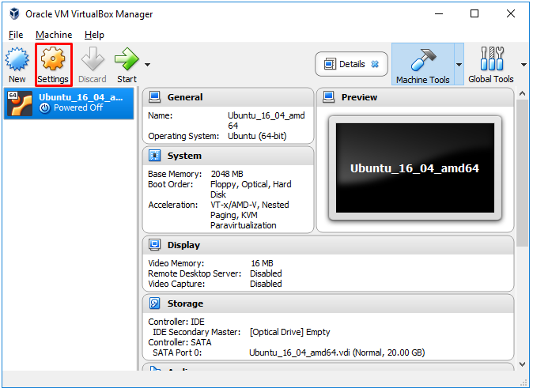Click the Operating System value Ubuntu (64-bit)
This screenshot has height=392, width=533.
coord(257,136)
